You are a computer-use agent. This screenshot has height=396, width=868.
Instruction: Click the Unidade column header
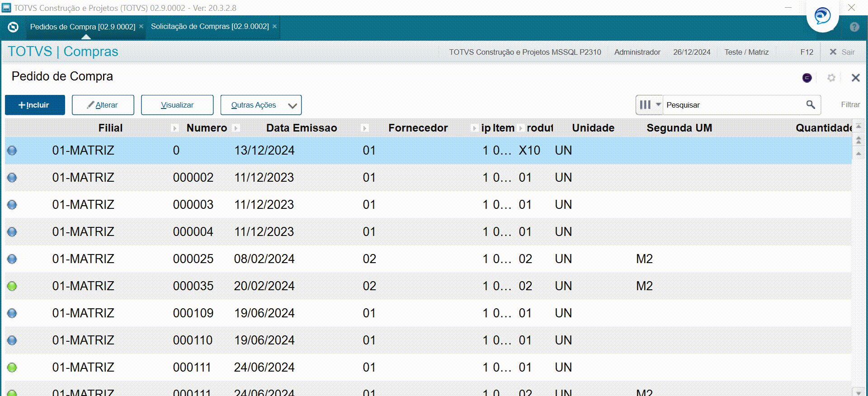593,128
